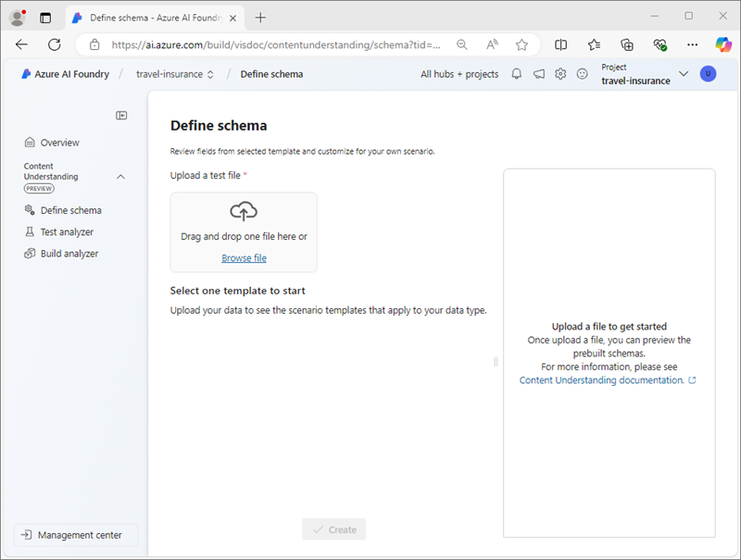Open Read aloud icon in address bar
The image size is (741, 560).
[x=492, y=44]
